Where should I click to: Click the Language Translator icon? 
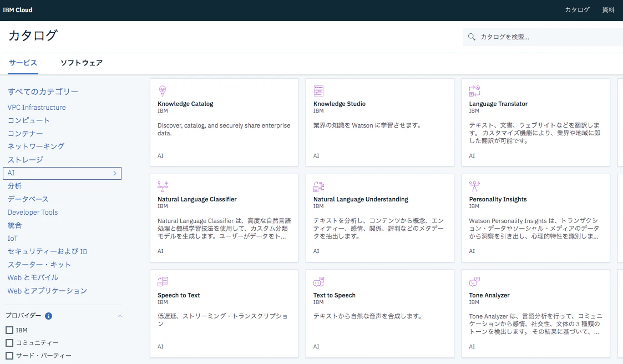coord(474,91)
